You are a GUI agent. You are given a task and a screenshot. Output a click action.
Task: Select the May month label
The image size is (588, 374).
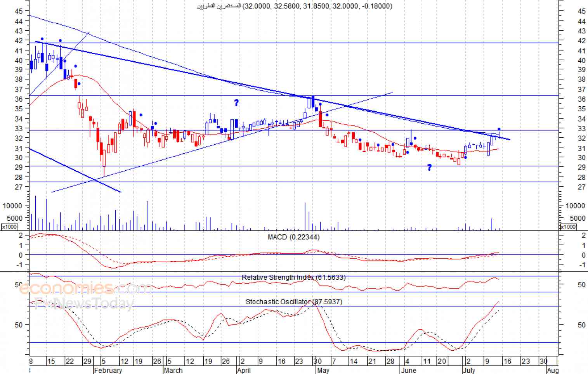point(323,370)
